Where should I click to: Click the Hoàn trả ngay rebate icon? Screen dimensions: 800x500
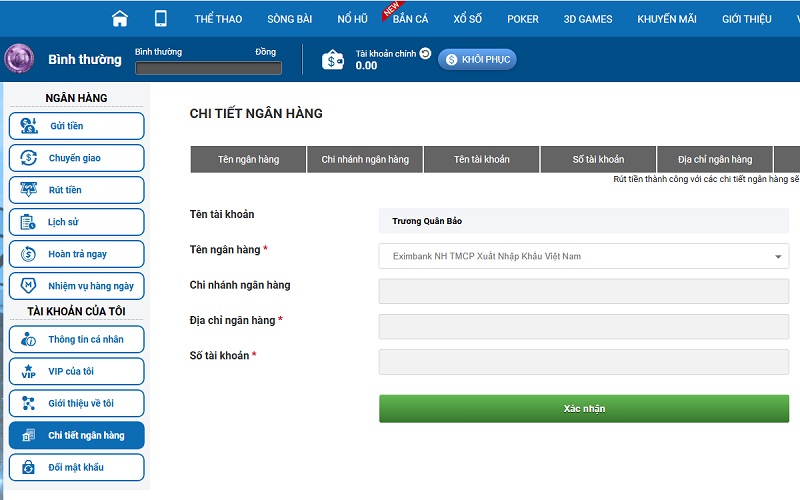28,254
